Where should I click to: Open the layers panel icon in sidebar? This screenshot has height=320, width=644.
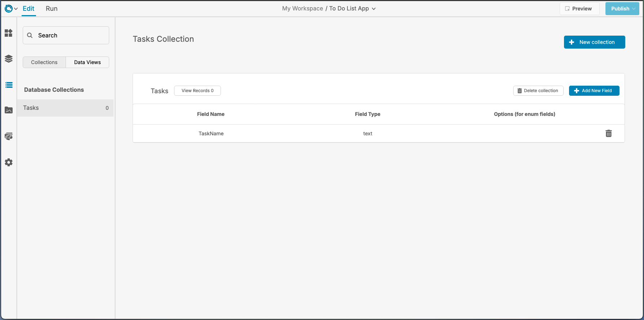point(9,59)
